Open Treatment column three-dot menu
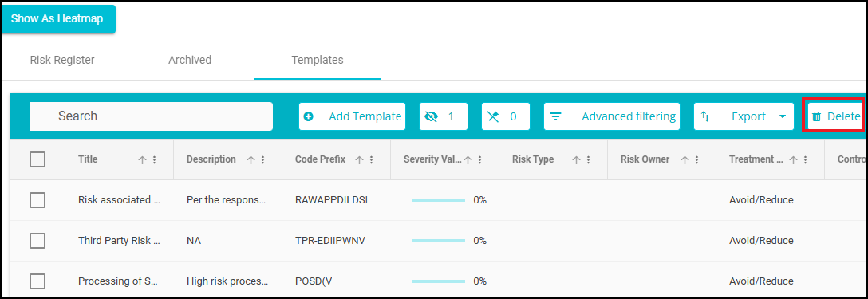Image resolution: width=868 pixels, height=299 pixels. (806, 160)
